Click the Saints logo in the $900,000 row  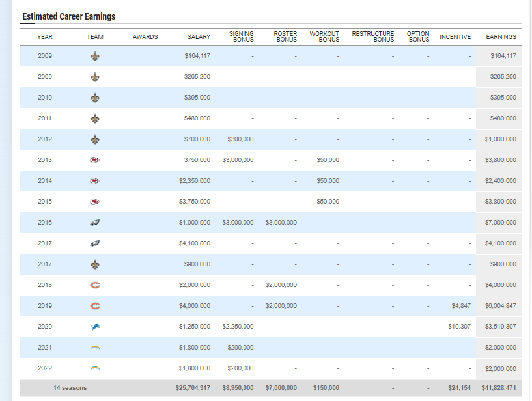point(95,264)
